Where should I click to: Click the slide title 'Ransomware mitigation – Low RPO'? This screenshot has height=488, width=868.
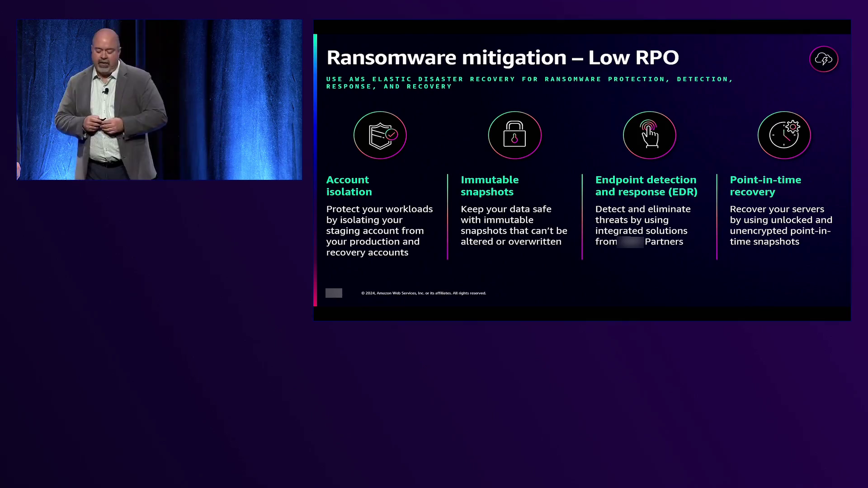(503, 57)
